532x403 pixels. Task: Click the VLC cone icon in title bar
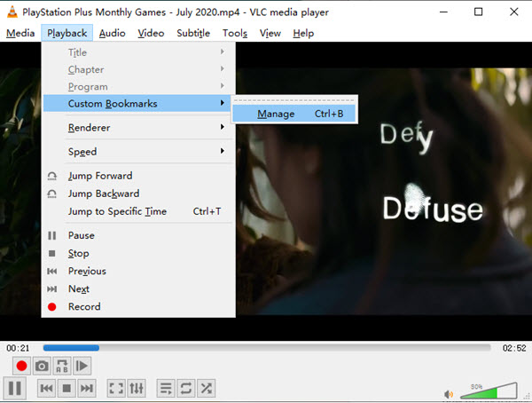coord(12,12)
